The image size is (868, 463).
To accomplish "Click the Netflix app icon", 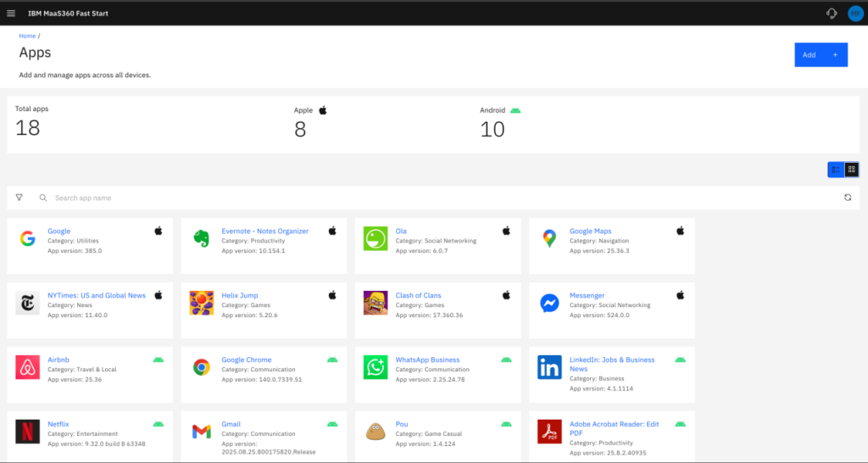I will tap(27, 432).
